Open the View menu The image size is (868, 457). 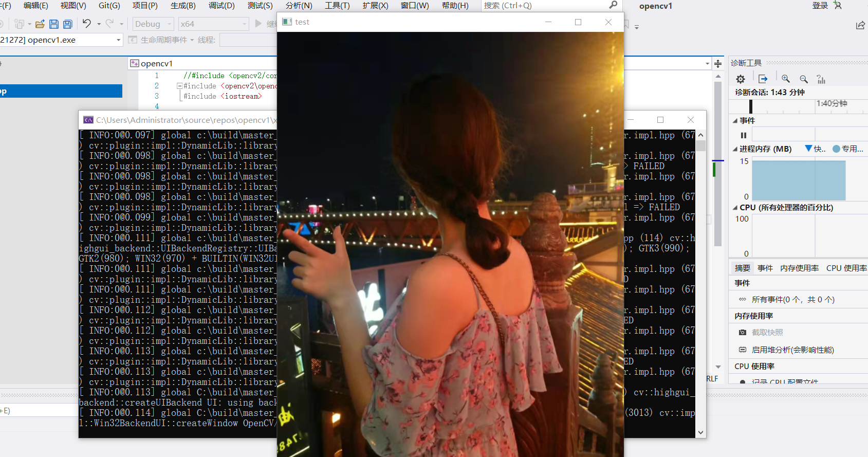[x=73, y=6]
